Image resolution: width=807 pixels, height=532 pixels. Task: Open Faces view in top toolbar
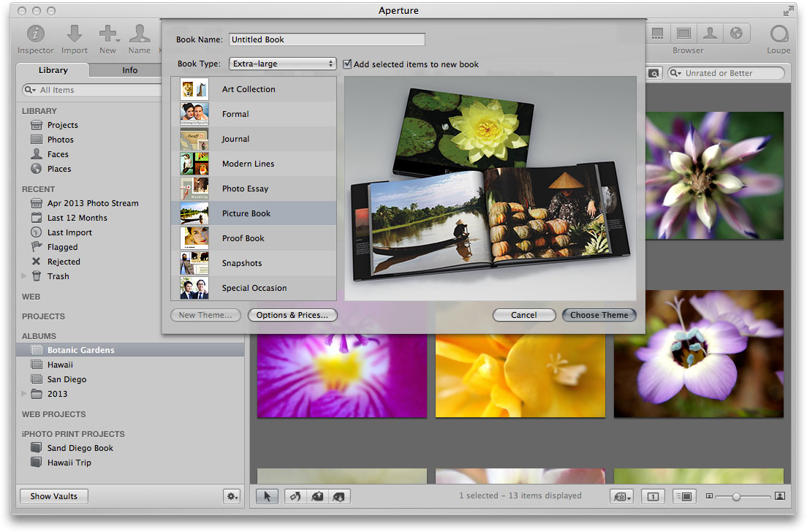(x=710, y=34)
